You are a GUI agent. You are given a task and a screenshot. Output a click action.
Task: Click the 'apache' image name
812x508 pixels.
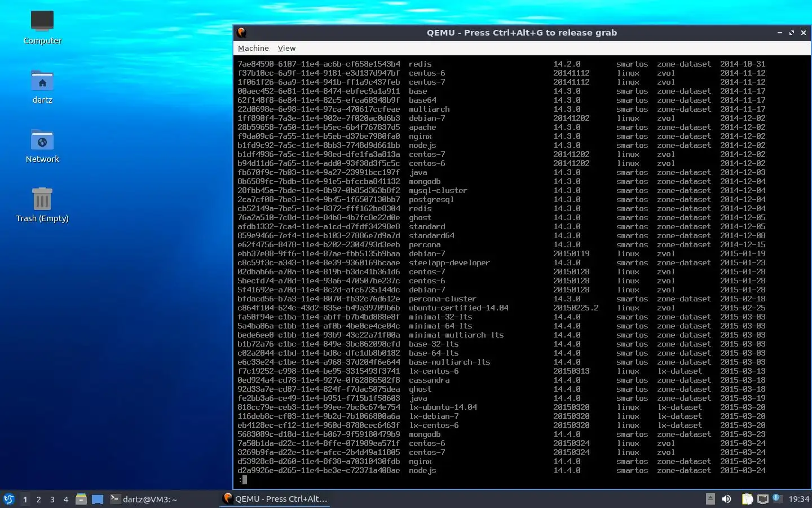[x=422, y=127]
